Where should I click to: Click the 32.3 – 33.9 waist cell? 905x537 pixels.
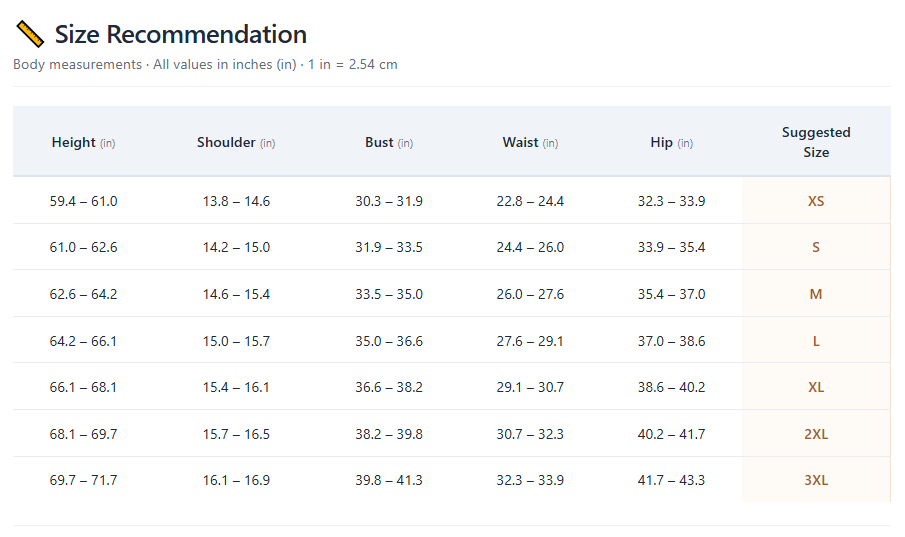coord(530,479)
